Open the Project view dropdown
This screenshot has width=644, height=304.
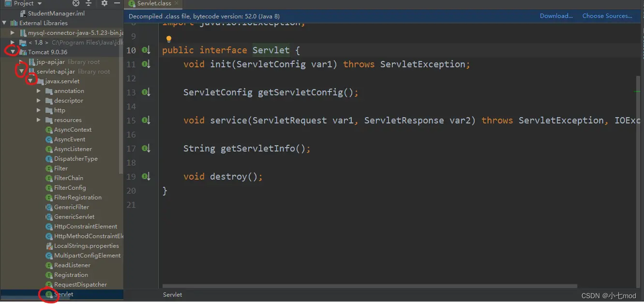pos(40,3)
